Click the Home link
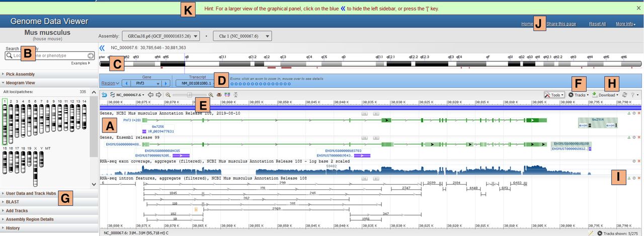Viewport: 644px width, 236px height. coord(527,24)
